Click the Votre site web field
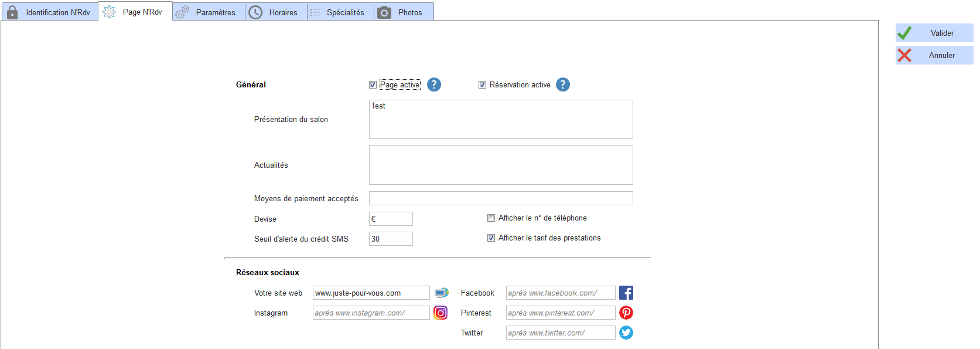Screen dimensions: 980x349 coord(371,293)
